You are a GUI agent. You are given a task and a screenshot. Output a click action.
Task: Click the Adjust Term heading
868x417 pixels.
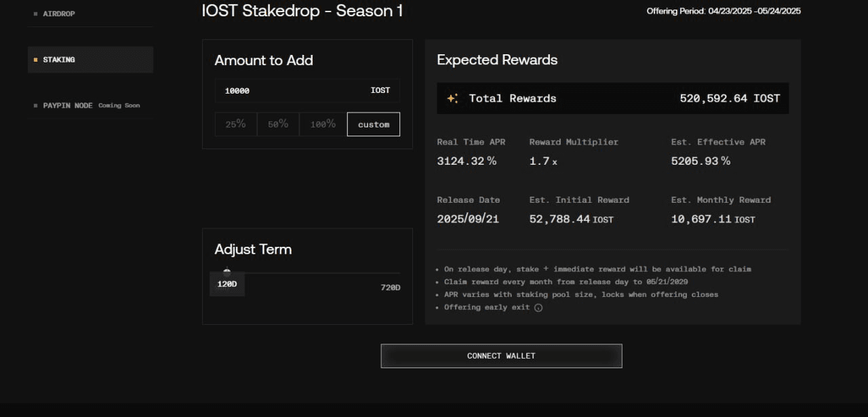[253, 250]
